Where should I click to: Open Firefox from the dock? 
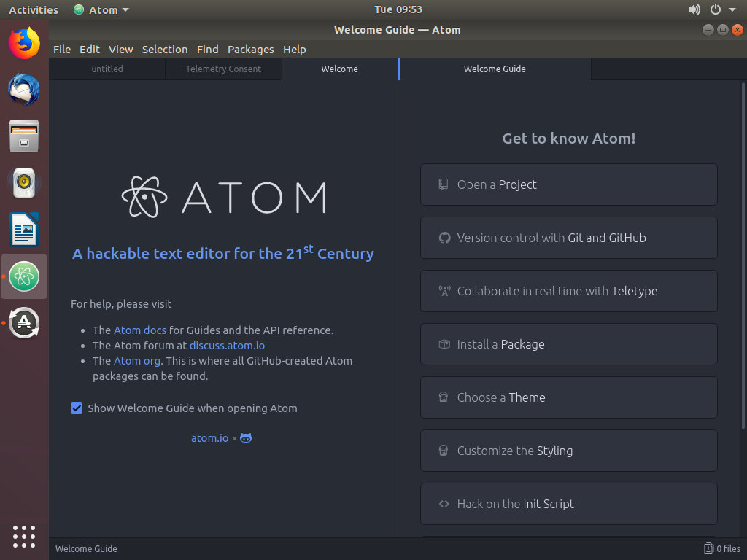(24, 43)
